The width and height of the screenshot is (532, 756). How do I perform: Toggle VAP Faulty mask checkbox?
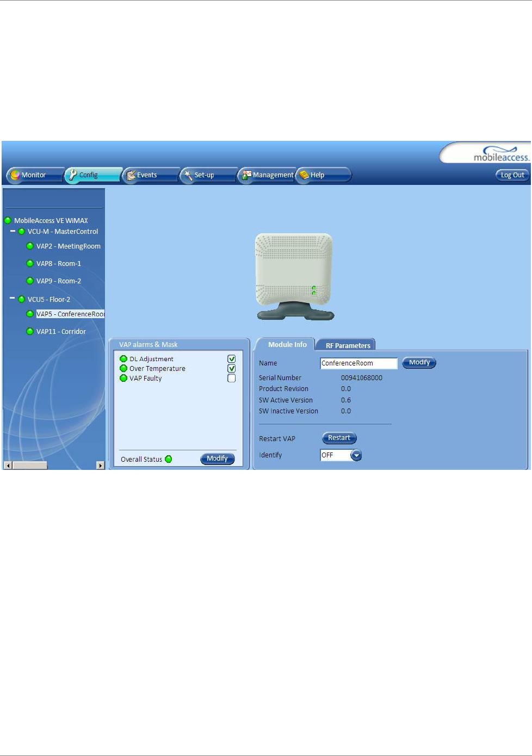click(x=232, y=379)
